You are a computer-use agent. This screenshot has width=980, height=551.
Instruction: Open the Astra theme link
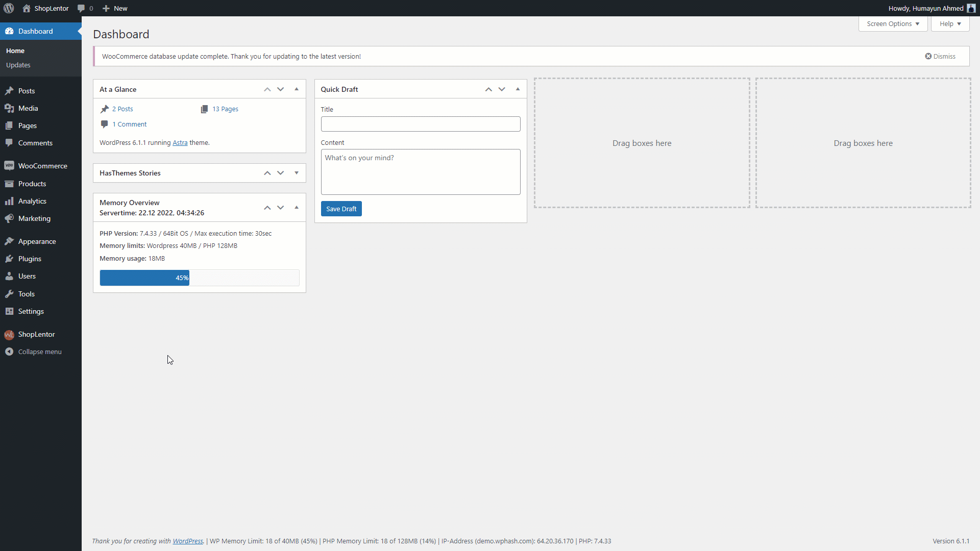180,143
